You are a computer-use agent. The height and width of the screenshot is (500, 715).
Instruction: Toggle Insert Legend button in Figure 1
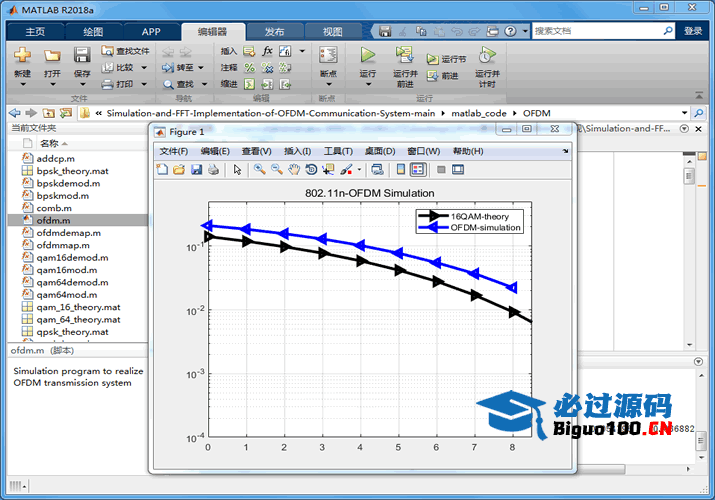click(x=418, y=170)
